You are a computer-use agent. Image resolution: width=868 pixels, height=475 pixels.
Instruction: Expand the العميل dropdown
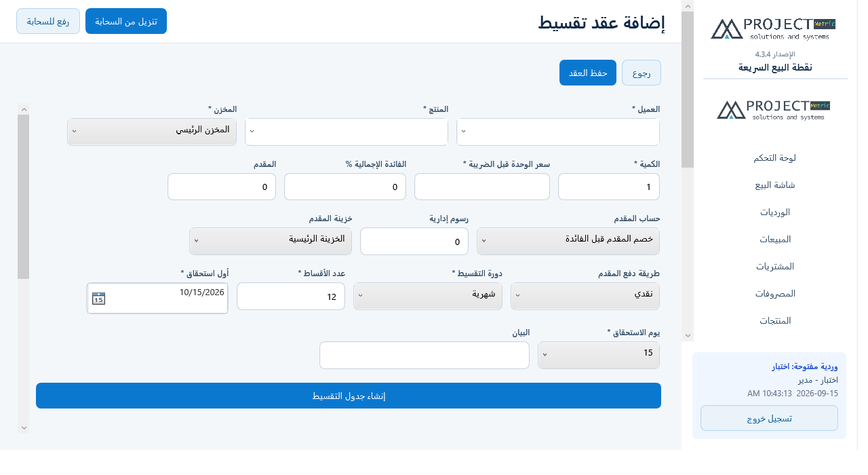[x=558, y=132]
